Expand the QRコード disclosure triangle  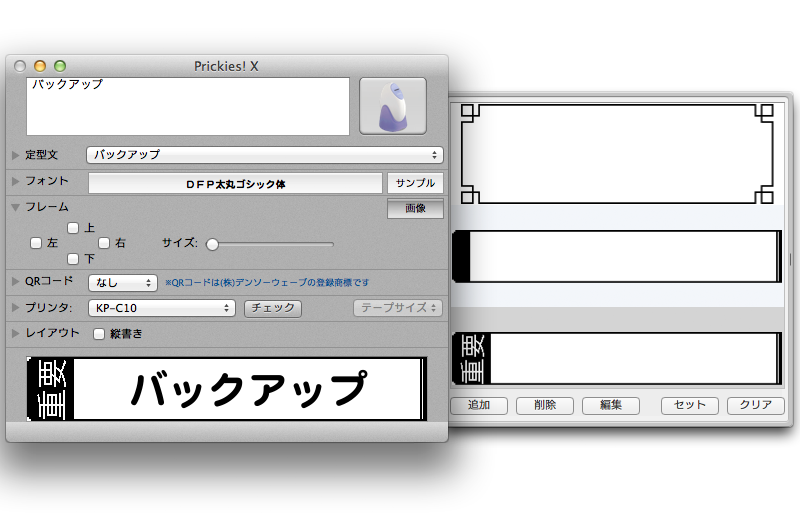tap(15, 281)
